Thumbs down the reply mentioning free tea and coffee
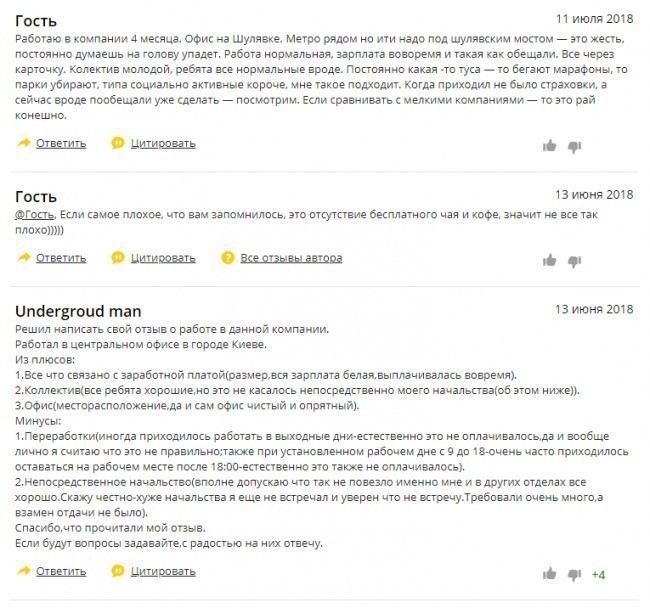650x608 pixels. point(575,262)
